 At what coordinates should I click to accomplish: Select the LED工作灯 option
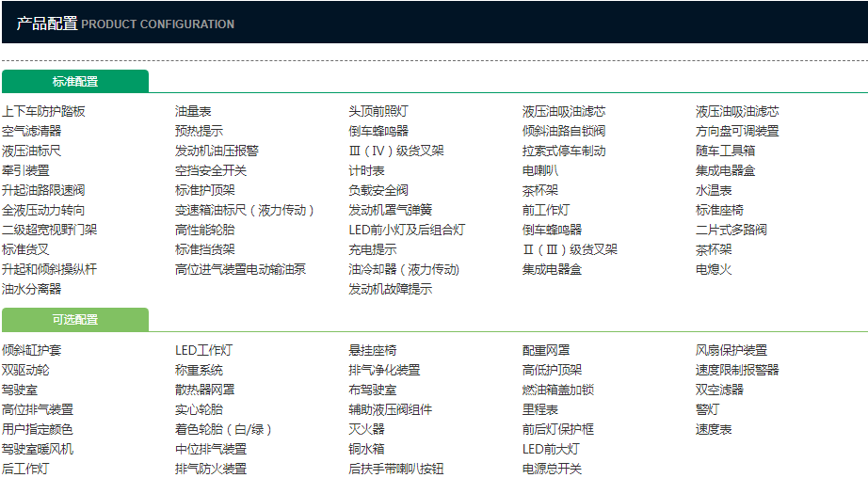203,350
